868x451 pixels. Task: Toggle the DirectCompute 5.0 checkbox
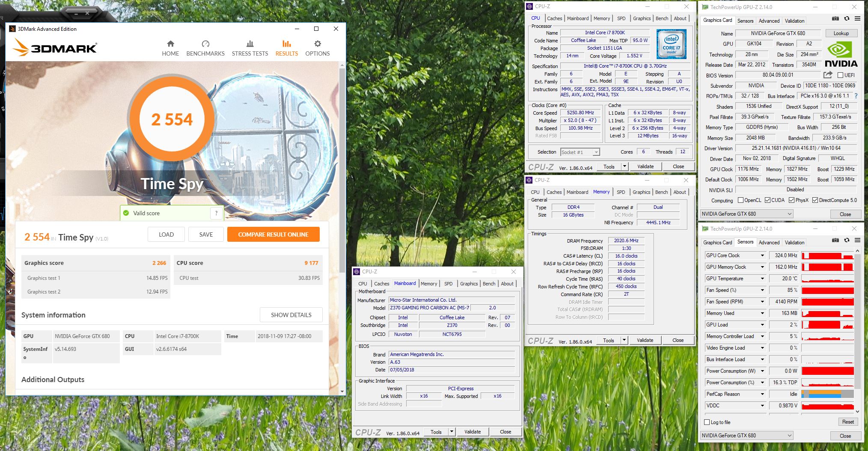(x=815, y=200)
